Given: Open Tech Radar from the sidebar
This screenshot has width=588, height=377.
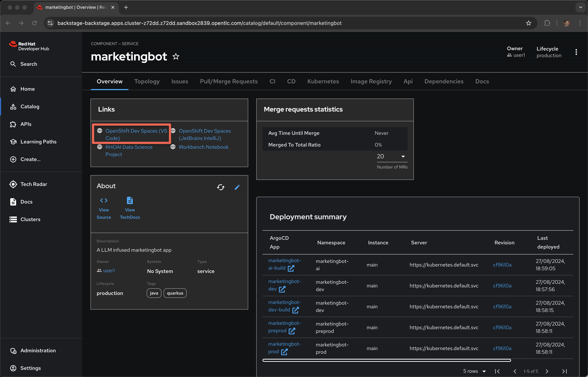Looking at the screenshot, I should (34, 184).
